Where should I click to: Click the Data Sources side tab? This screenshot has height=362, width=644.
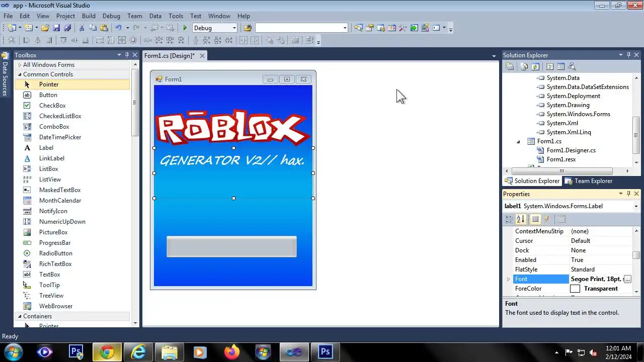(x=5, y=75)
